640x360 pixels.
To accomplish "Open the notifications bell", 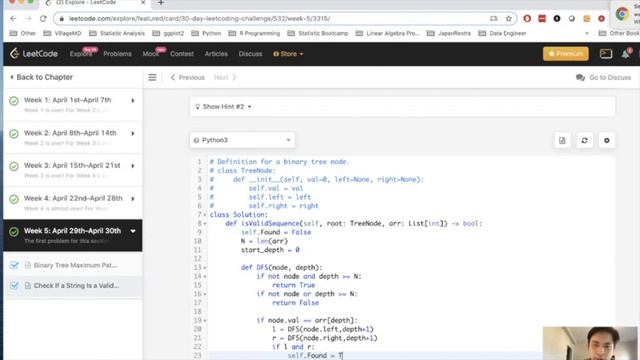I will click(626, 53).
